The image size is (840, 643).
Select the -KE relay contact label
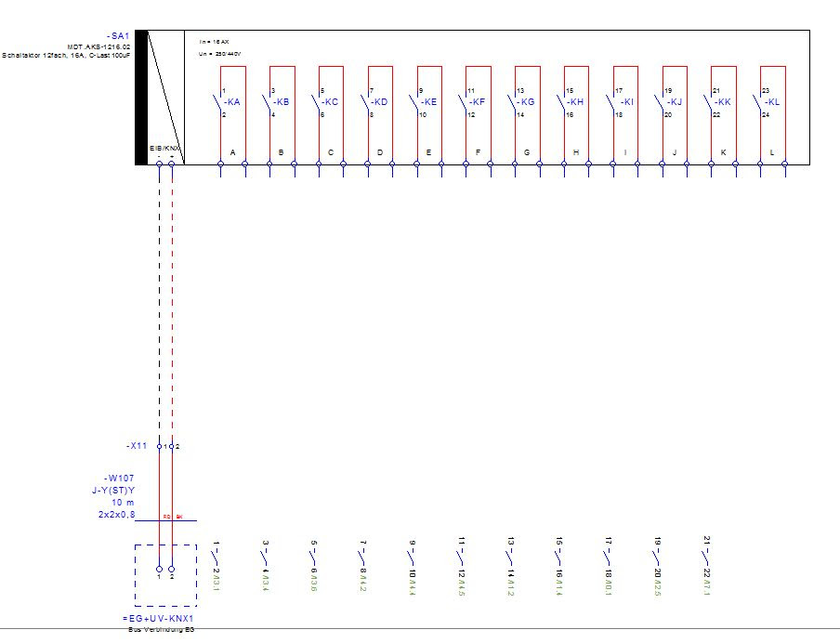(428, 102)
